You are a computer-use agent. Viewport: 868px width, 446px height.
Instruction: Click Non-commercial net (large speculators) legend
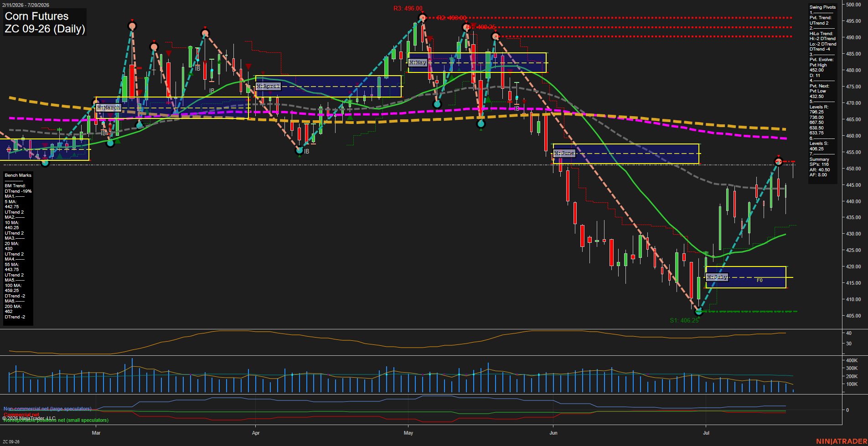click(47, 409)
